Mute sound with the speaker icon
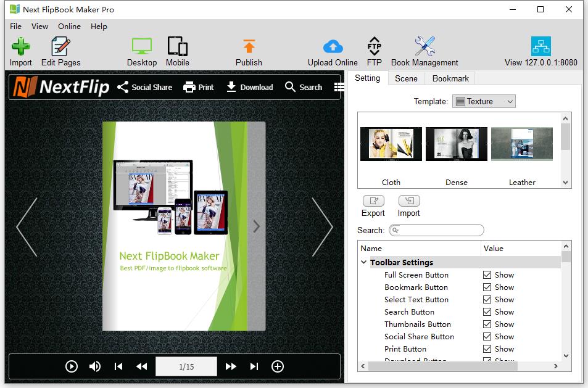The image size is (588, 388). click(95, 366)
